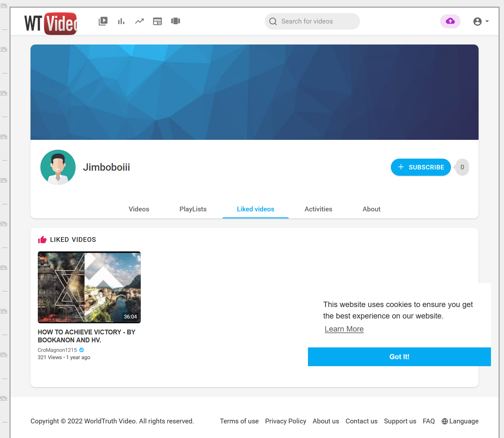The image size is (504, 438).
Task: Open the user account dropdown
Action: (481, 21)
